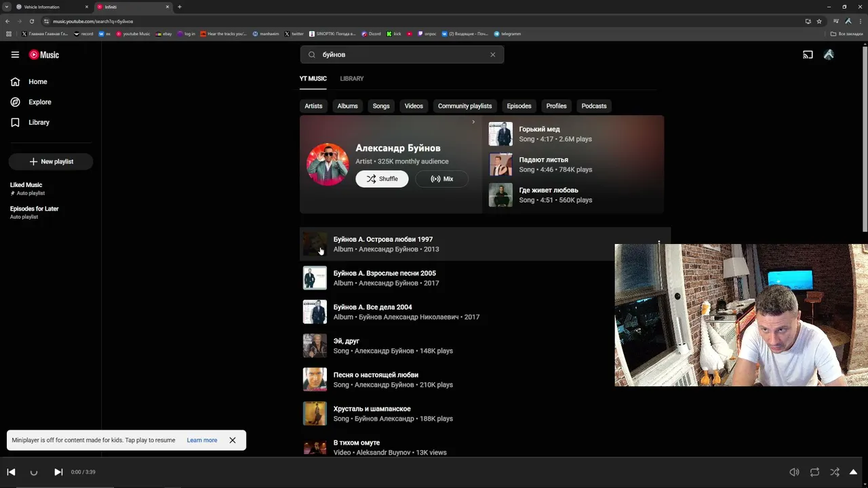Filter results by Episodes

519,106
